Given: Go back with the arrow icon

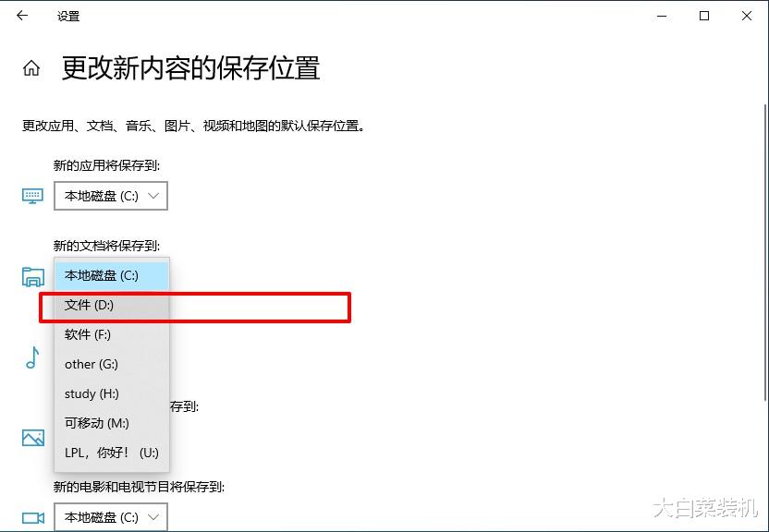Looking at the screenshot, I should (x=22, y=16).
